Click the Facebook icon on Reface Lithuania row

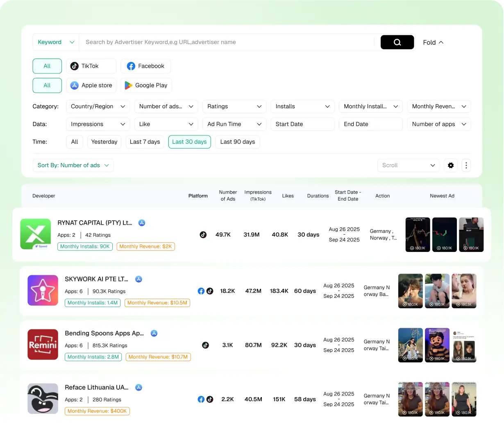point(201,399)
